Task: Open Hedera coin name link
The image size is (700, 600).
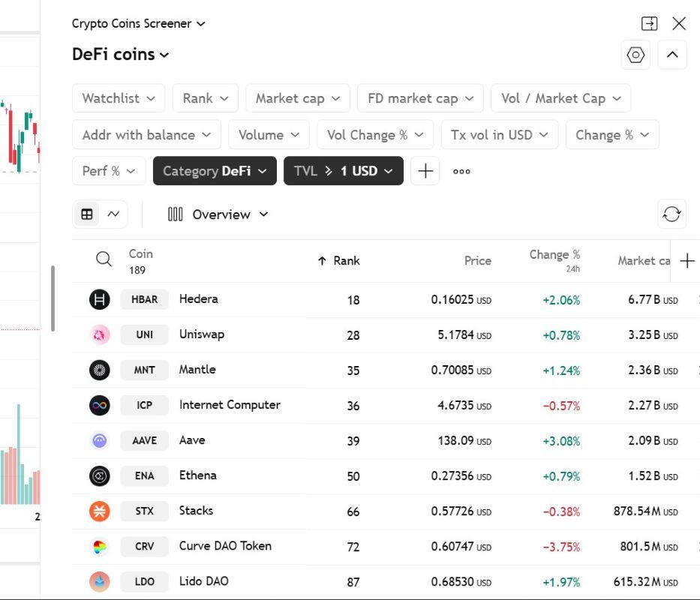Action: click(198, 299)
